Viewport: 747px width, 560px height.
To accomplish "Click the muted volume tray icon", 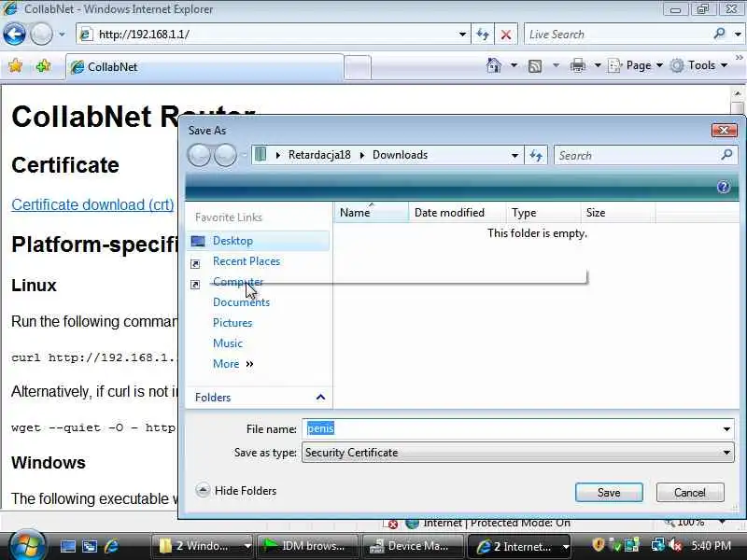I will (675, 545).
